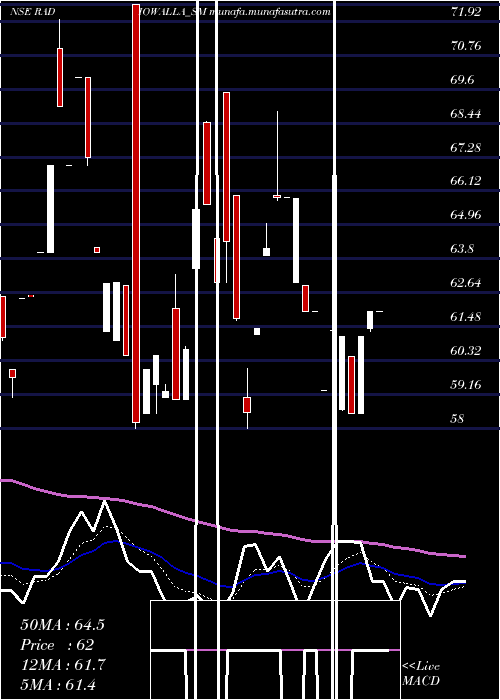The width and height of the screenshot is (500, 700).
Task: Click the 5MA : 61.4 readout
Action: 58,684
